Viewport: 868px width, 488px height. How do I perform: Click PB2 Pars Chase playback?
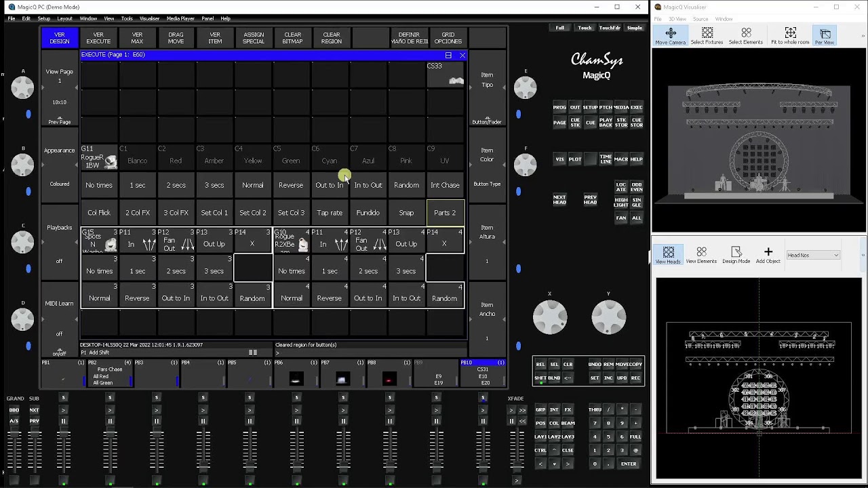click(110, 375)
